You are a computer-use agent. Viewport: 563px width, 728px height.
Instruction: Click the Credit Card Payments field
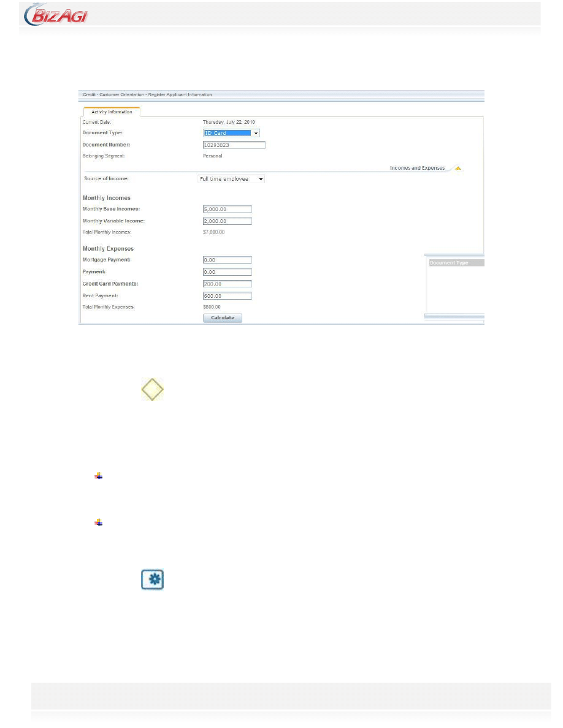pyautogui.click(x=227, y=284)
